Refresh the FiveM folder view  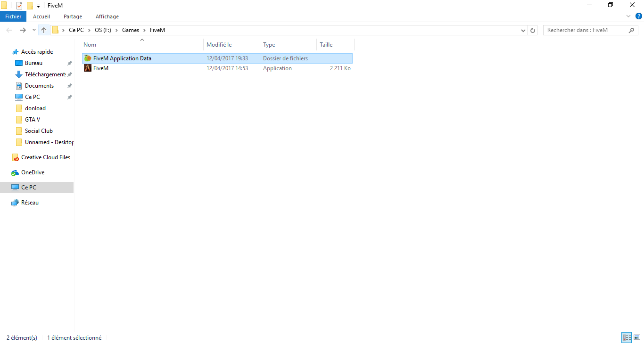[533, 30]
